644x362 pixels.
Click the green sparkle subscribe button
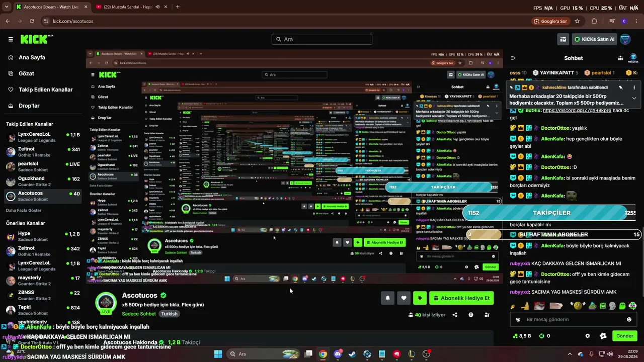(420, 298)
